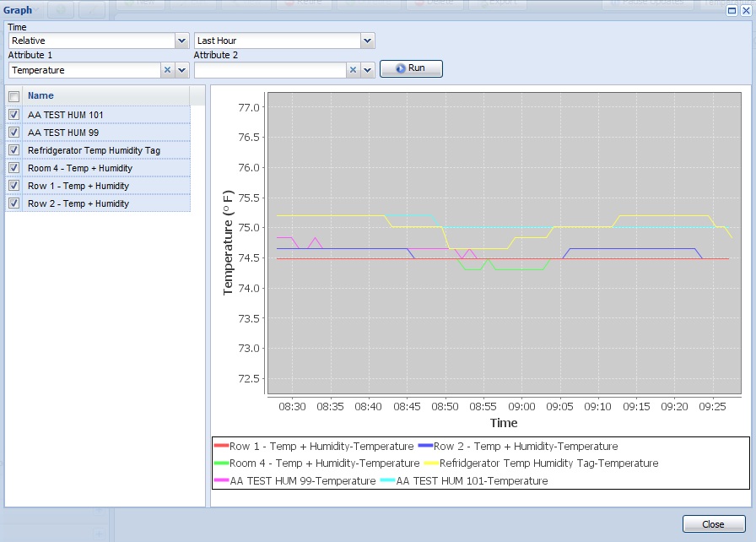Select the Refridgerator Temp Humidity Tag row name
This screenshot has width=756, height=542.
coord(94,150)
